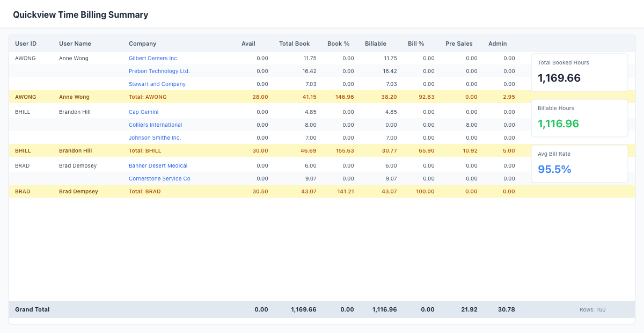Sort by the User ID column header
The image size is (644, 333).
point(26,44)
